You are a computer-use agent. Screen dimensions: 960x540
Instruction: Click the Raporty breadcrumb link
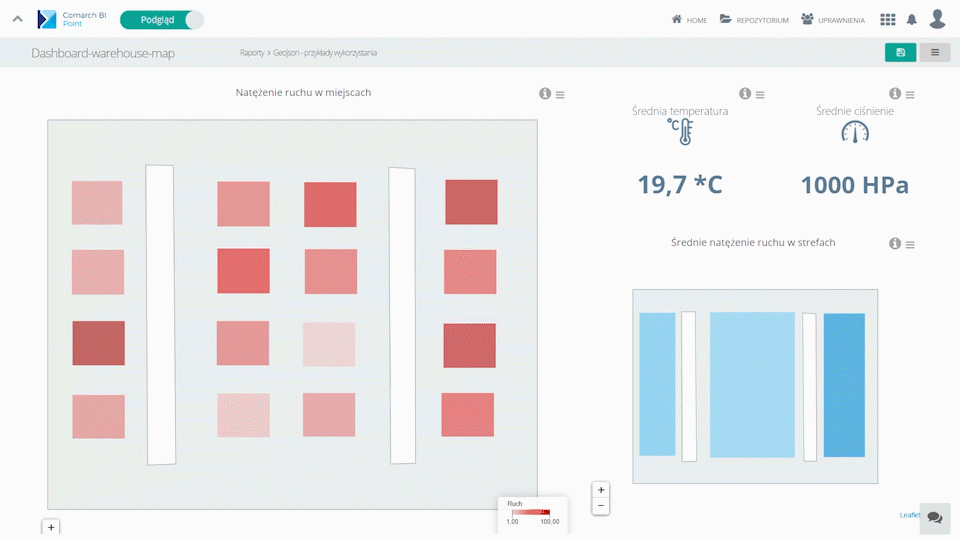[252, 53]
